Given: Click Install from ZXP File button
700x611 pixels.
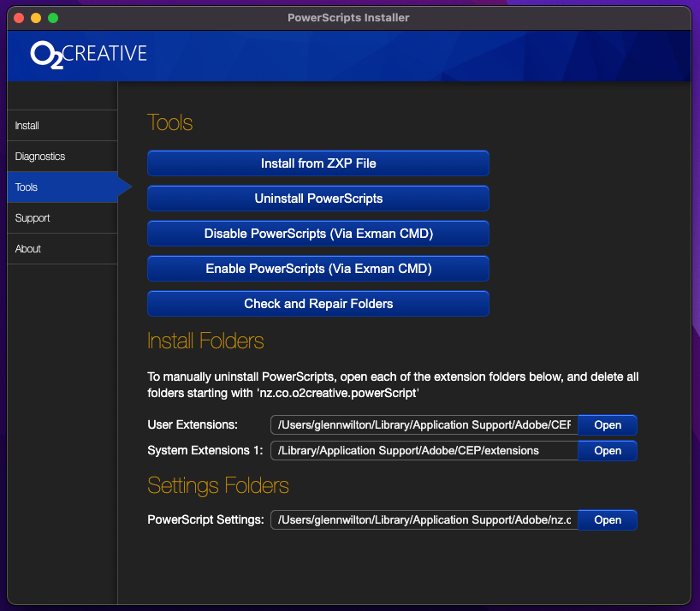Looking at the screenshot, I should [x=318, y=163].
